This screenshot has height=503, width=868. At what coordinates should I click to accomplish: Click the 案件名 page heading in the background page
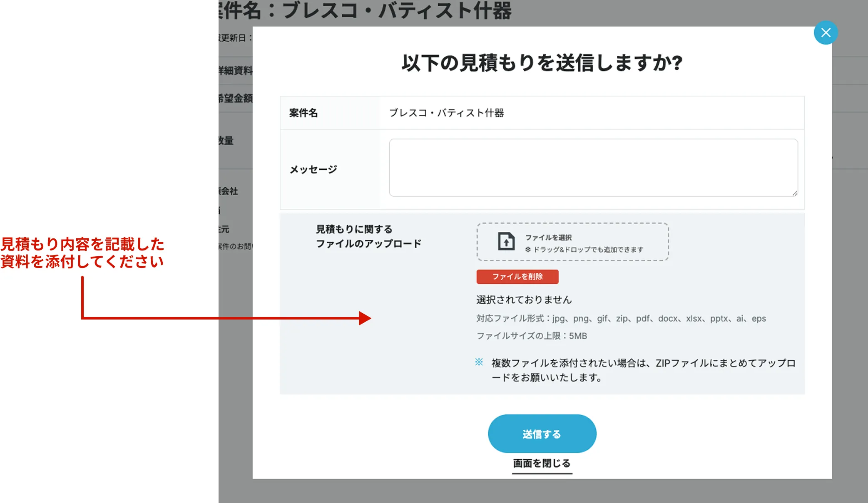pos(366,10)
